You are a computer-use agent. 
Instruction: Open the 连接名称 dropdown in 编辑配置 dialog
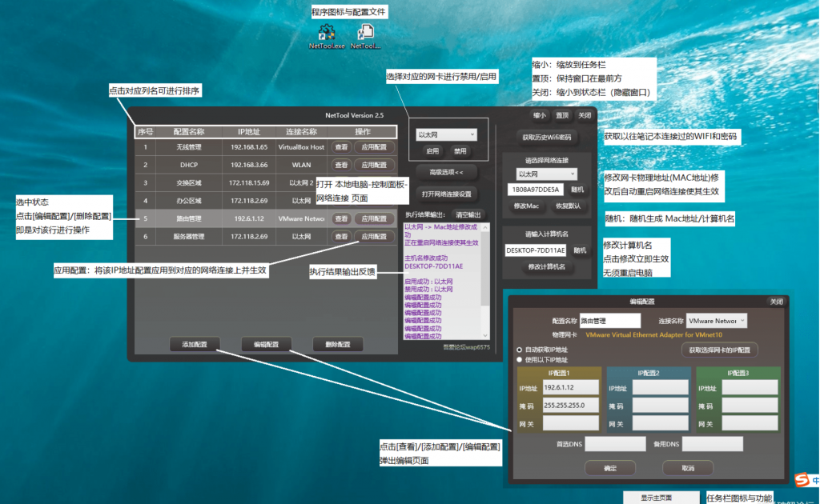[x=717, y=321]
